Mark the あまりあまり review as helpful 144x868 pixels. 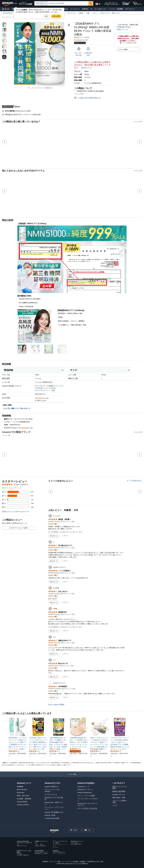tap(54, 602)
